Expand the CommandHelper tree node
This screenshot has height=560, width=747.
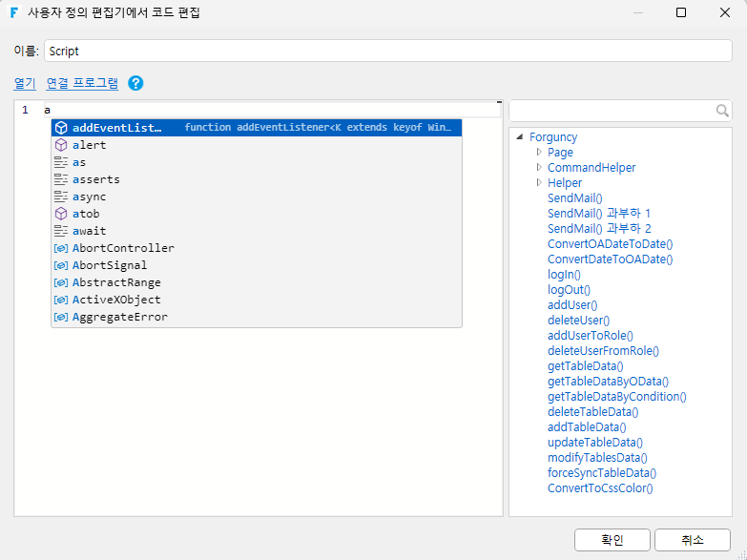(539, 167)
